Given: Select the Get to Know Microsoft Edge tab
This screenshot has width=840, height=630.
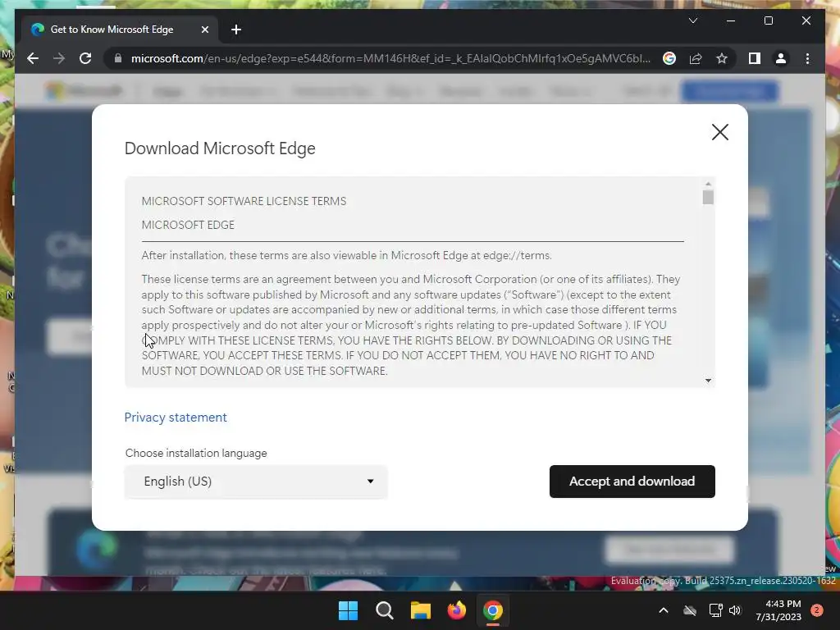Looking at the screenshot, I should [120, 30].
